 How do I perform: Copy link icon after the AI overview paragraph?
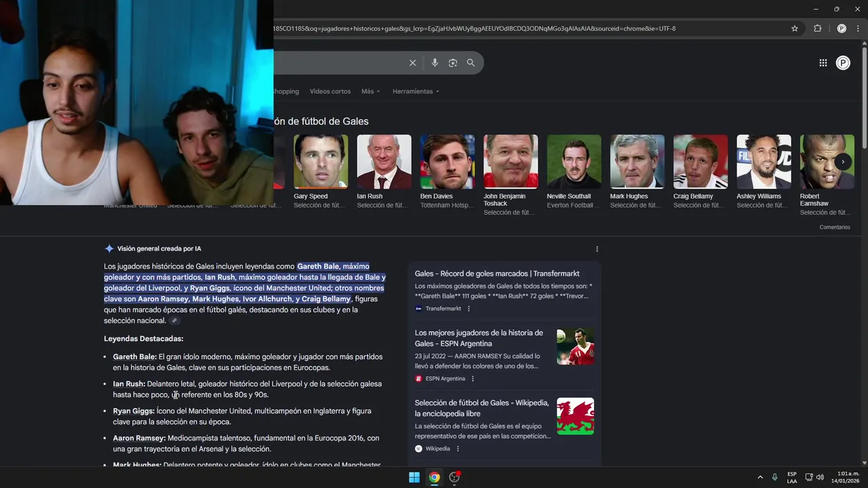click(174, 321)
